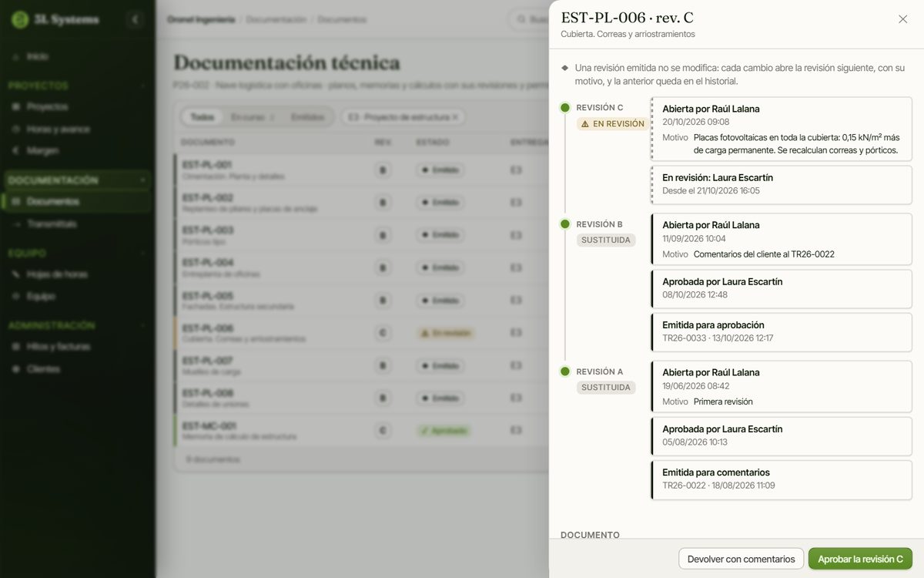
Task: Open Hojas de horas in the sidebar
Action: pyautogui.click(x=77, y=274)
